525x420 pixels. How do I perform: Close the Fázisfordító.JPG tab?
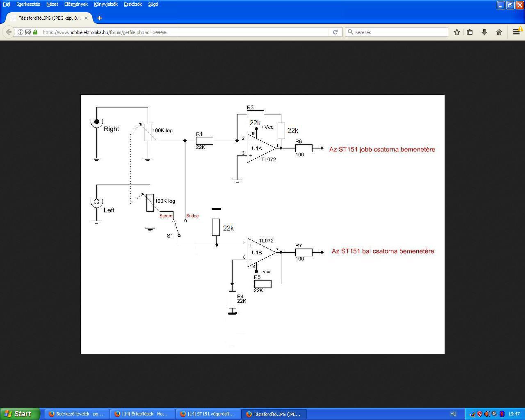tap(87, 18)
